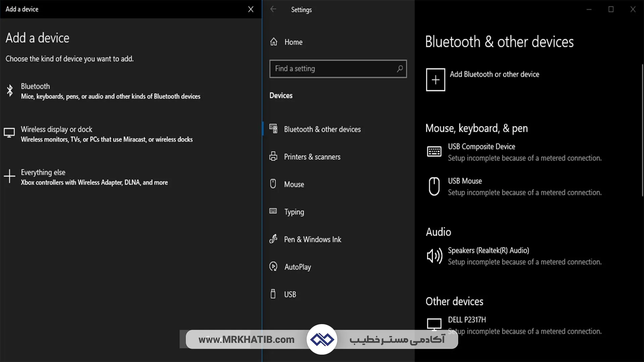Viewport: 644px width, 362px height.
Task: Open Pen & Windows Ink settings
Action: pyautogui.click(x=312, y=239)
